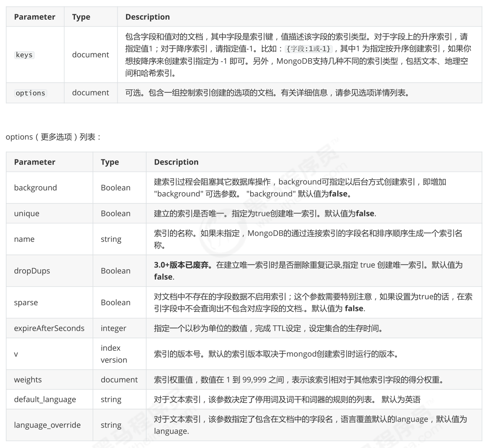Image resolution: width=500 pixels, height=448 pixels.
Task: Click the "Type" header of the upper table
Action: tap(81, 17)
